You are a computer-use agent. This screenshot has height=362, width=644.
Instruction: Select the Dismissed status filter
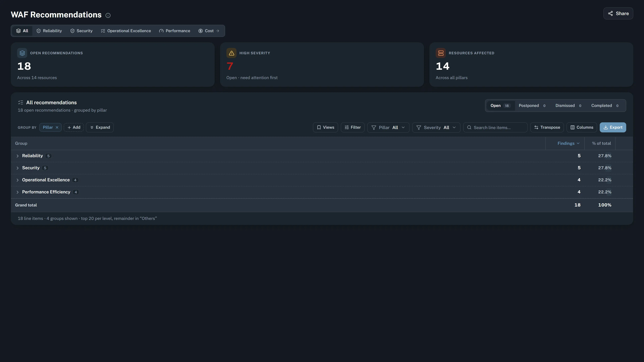tap(569, 105)
